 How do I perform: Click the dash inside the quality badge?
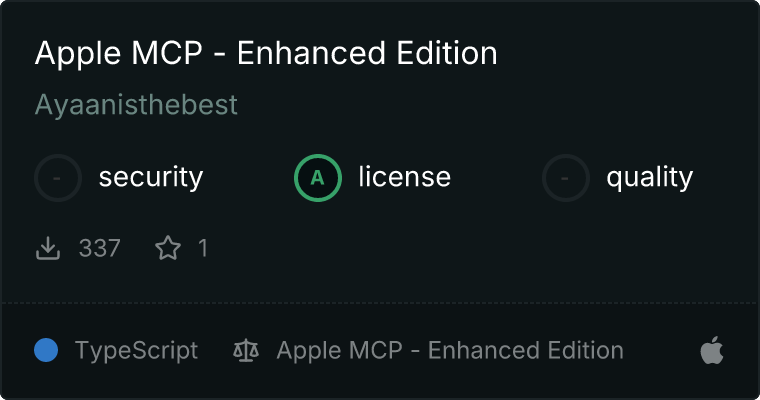point(565,178)
